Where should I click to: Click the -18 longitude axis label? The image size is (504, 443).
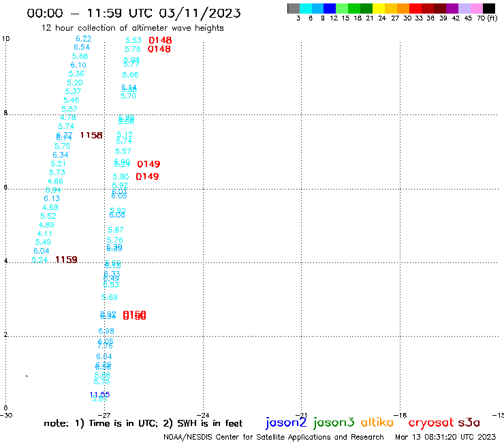pos(400,415)
